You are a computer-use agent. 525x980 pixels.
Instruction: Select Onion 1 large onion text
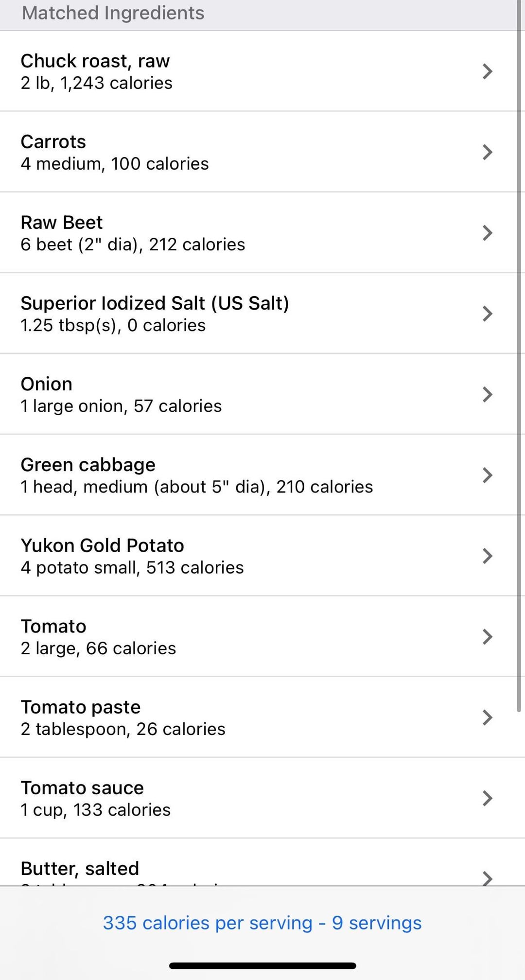tap(121, 406)
